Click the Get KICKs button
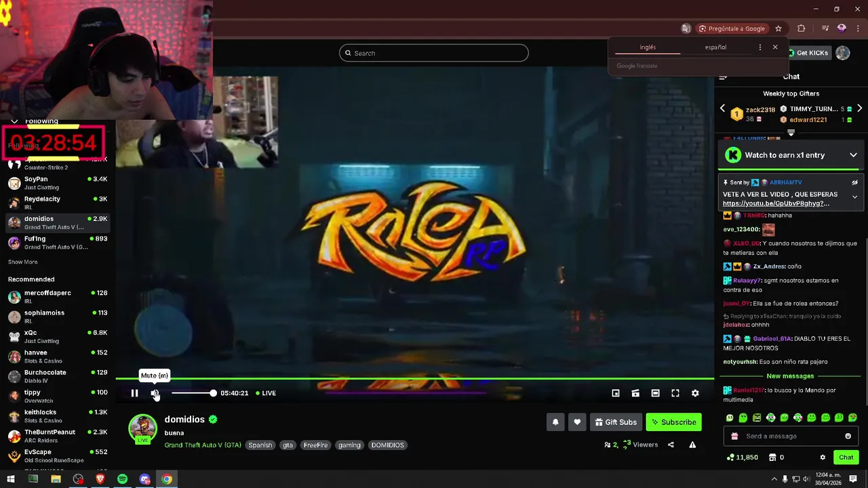Image resolution: width=868 pixels, height=488 pixels. tap(808, 53)
